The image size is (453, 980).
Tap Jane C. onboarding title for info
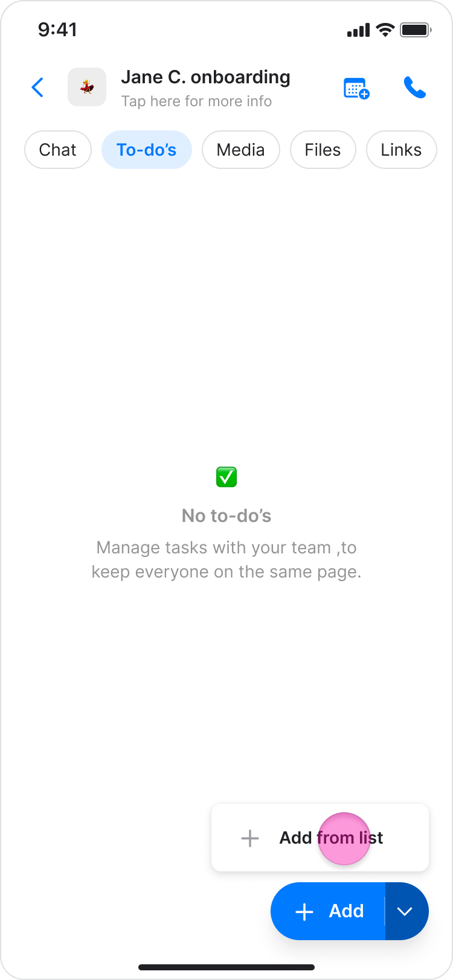pos(205,77)
